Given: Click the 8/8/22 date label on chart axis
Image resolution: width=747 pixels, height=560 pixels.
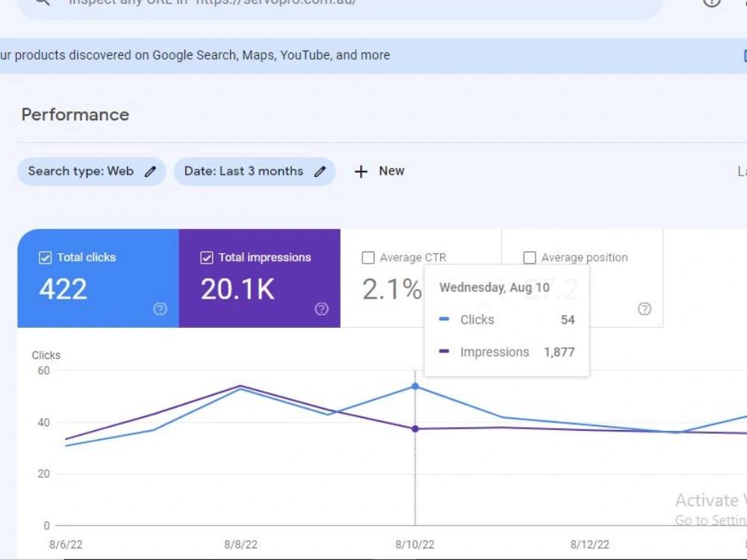Looking at the screenshot, I should [x=241, y=544].
